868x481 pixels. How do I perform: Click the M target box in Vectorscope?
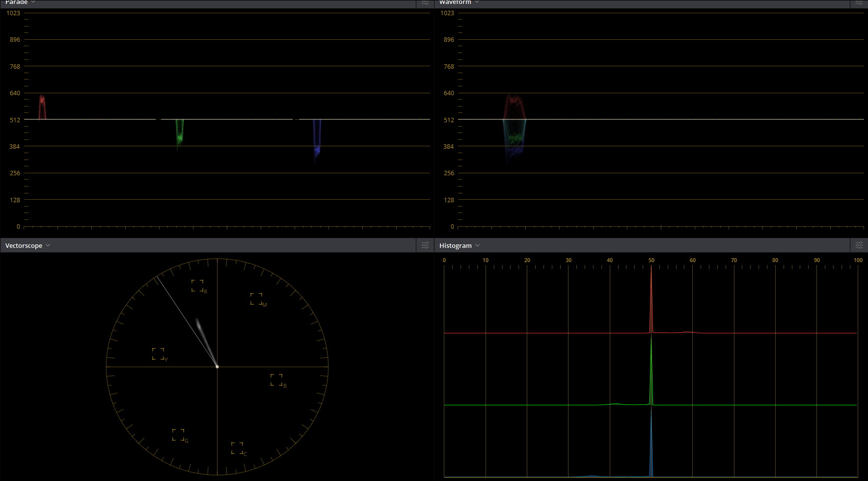(x=256, y=299)
